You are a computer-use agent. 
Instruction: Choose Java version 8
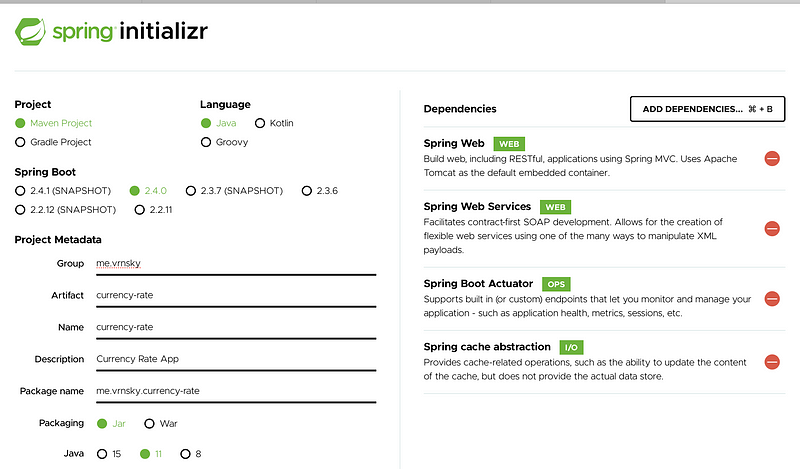coord(185,454)
